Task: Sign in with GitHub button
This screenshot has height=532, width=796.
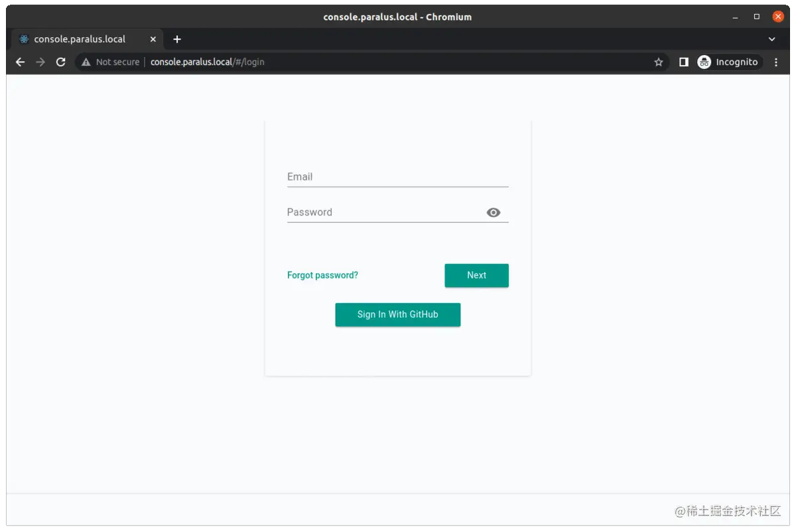Action: 397,314
